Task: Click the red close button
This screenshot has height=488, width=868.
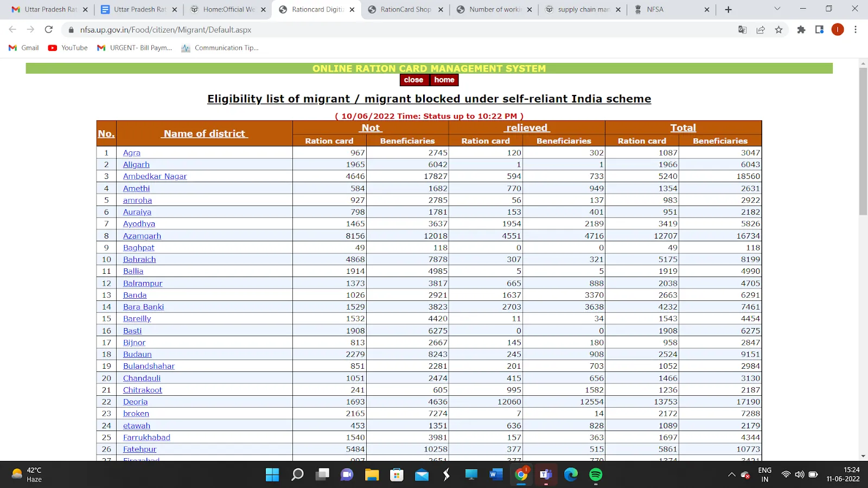Action: 413,80
